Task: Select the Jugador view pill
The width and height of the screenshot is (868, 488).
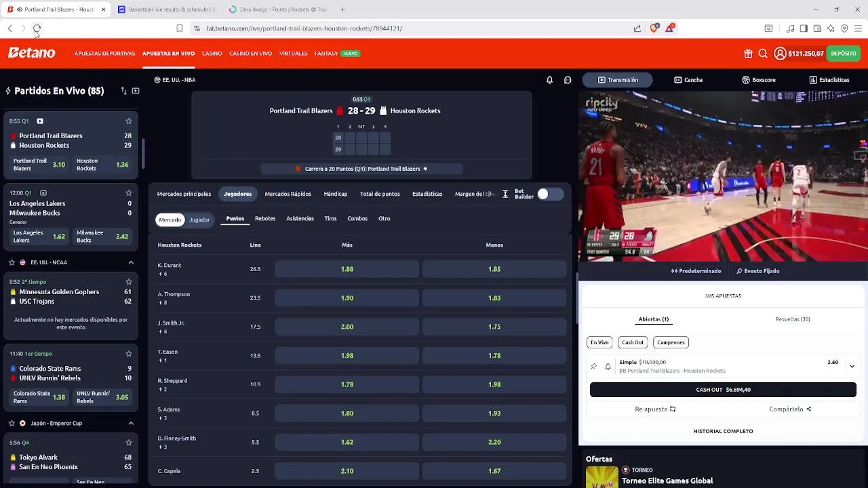Action: (199, 220)
